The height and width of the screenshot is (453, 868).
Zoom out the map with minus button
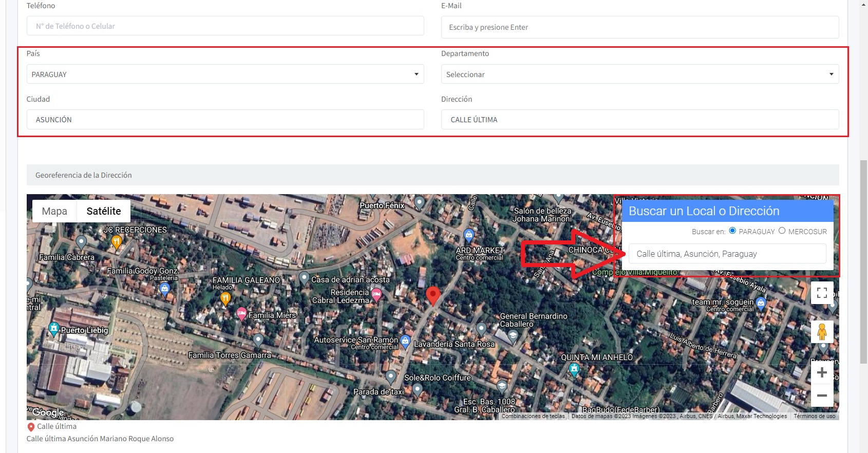822,395
